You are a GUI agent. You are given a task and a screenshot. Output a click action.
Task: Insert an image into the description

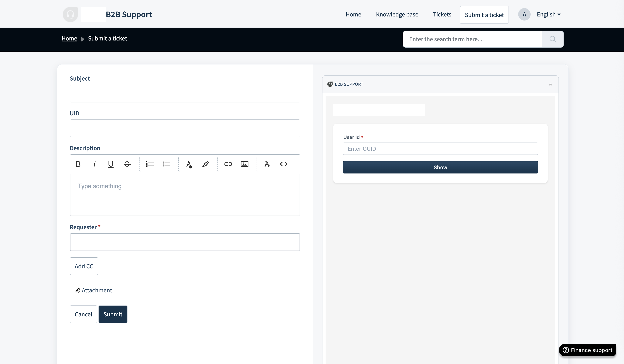[244, 164]
